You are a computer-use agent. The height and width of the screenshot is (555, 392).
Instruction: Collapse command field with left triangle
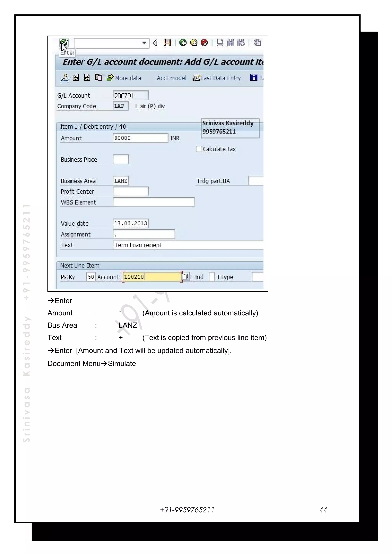coord(155,43)
